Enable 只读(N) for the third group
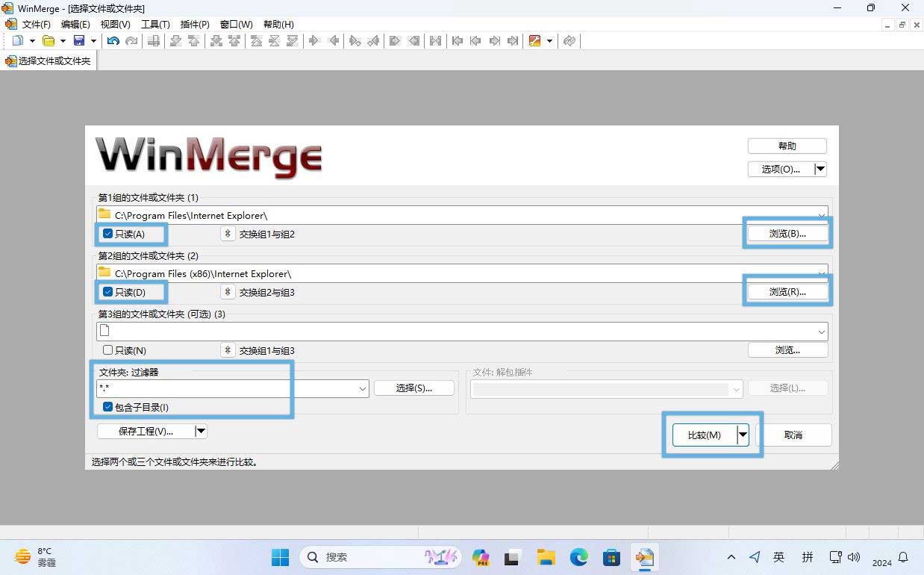The width and height of the screenshot is (924, 575). [x=108, y=350]
